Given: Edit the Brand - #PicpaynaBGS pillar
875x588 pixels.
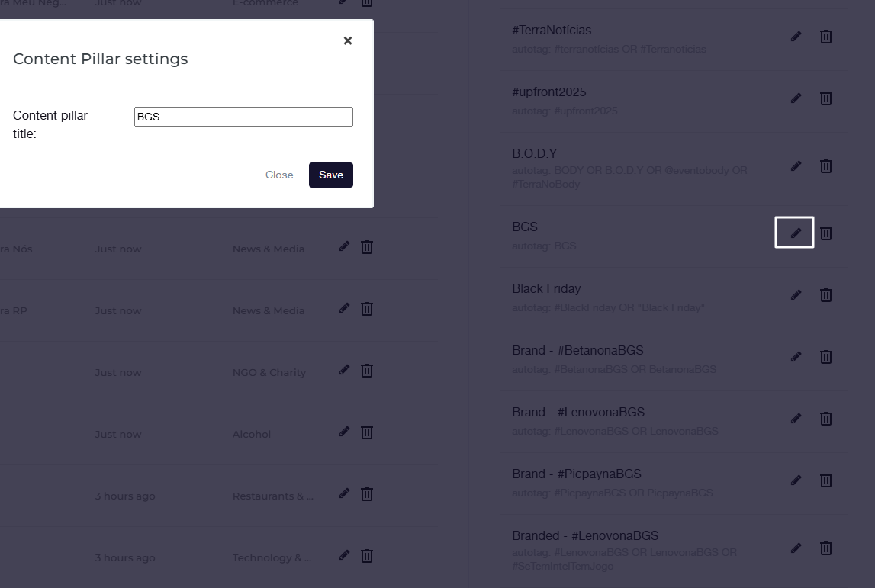Looking at the screenshot, I should click(796, 480).
